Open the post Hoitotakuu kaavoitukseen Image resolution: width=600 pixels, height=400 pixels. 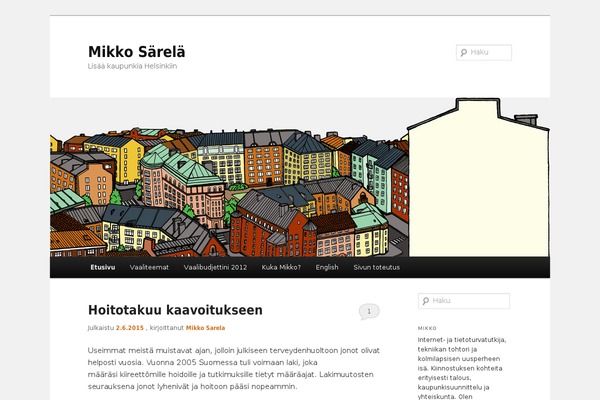coord(175,310)
